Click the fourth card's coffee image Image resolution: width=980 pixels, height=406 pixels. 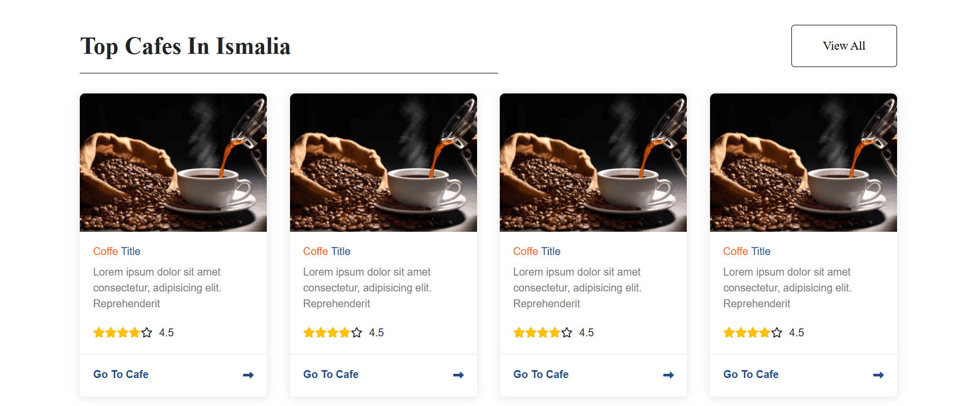(x=804, y=163)
